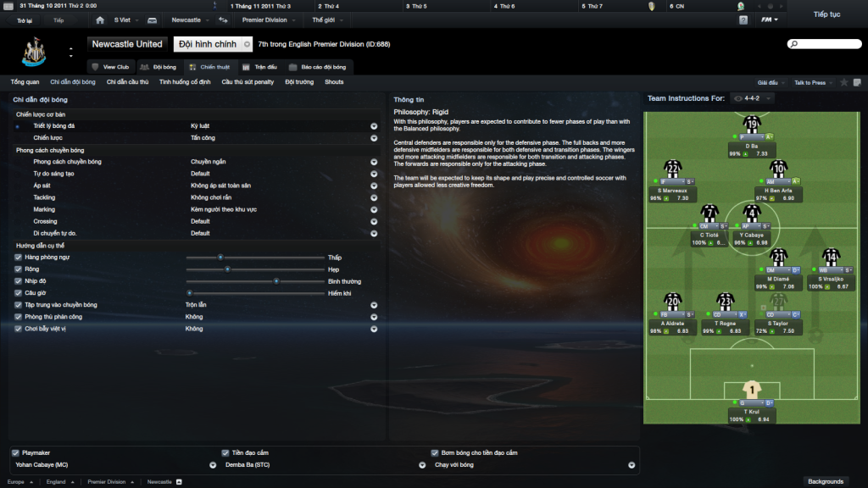Click the search input field
Screen dimensions: 868x488
[824, 44]
